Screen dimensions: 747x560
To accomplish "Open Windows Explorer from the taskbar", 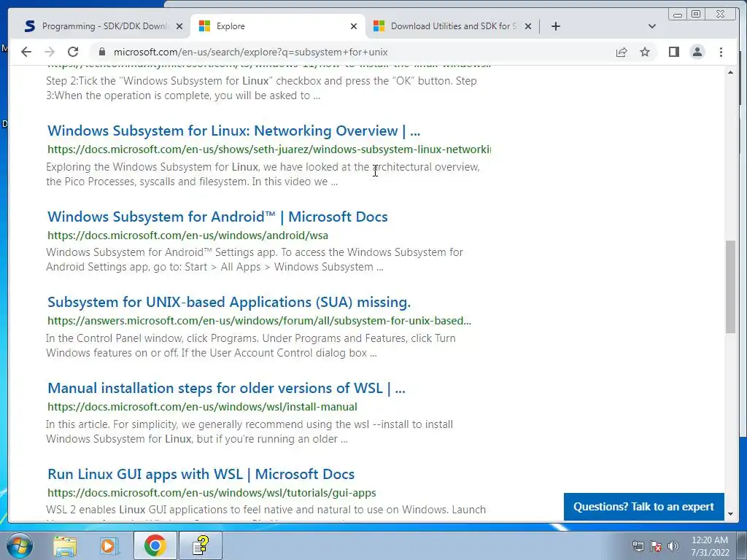I will (x=65, y=545).
